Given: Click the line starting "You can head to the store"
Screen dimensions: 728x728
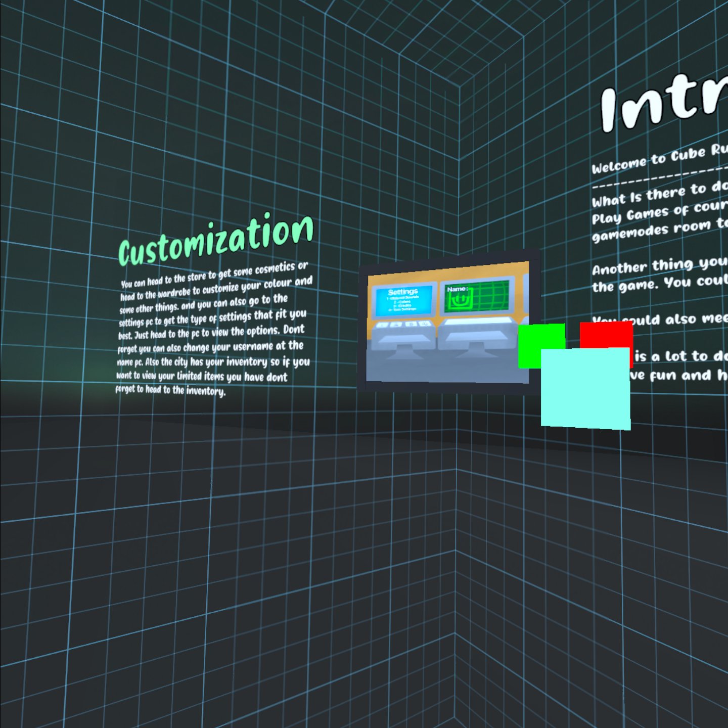Looking at the screenshot, I should [214, 275].
